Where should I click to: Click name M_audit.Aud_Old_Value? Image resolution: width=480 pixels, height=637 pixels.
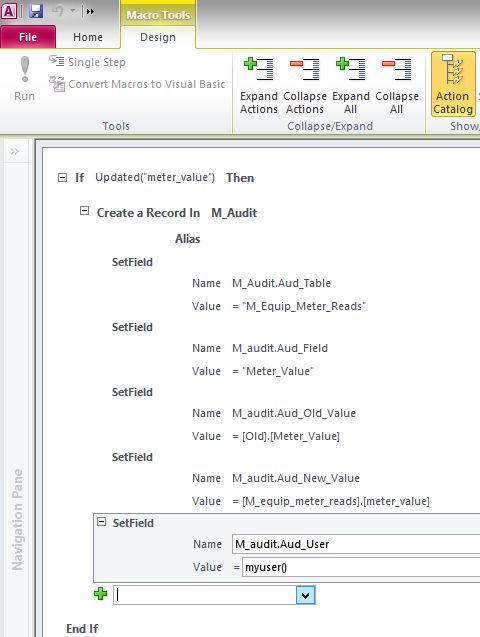(294, 413)
